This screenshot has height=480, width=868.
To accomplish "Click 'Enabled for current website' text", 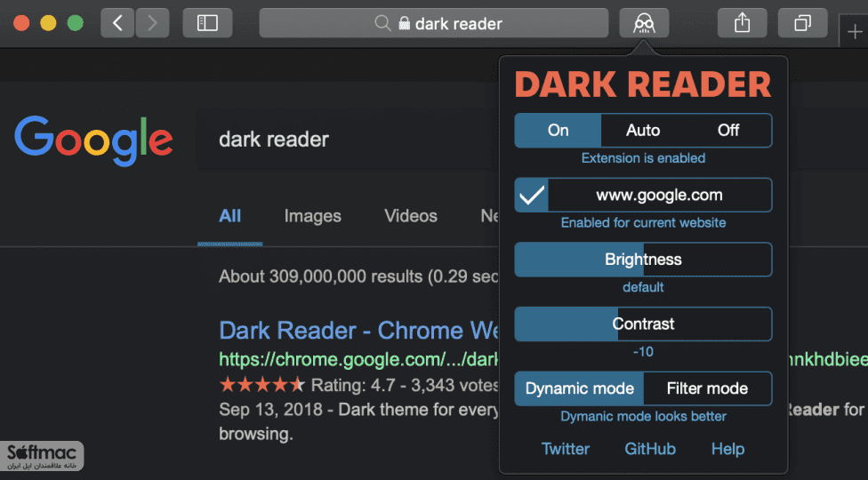I will [x=643, y=223].
